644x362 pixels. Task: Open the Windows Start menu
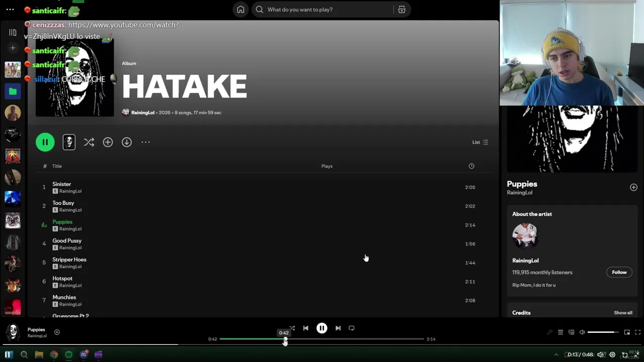click(x=9, y=355)
